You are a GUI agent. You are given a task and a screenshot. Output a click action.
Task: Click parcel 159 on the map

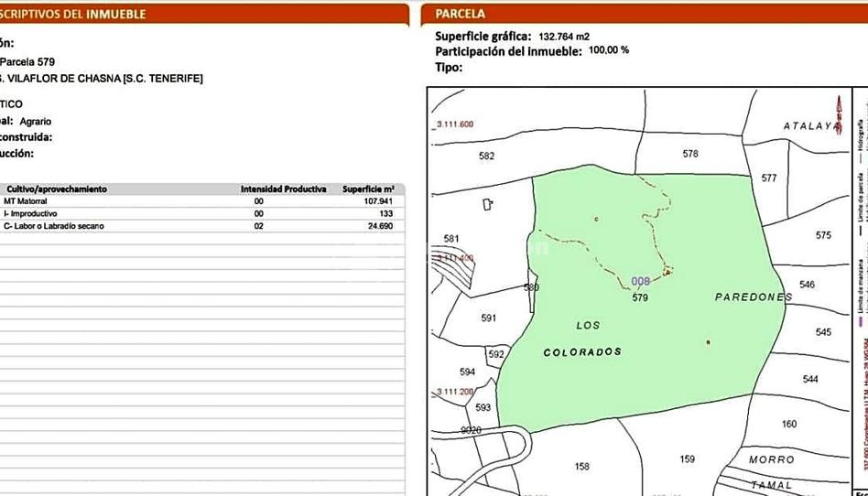click(687, 459)
